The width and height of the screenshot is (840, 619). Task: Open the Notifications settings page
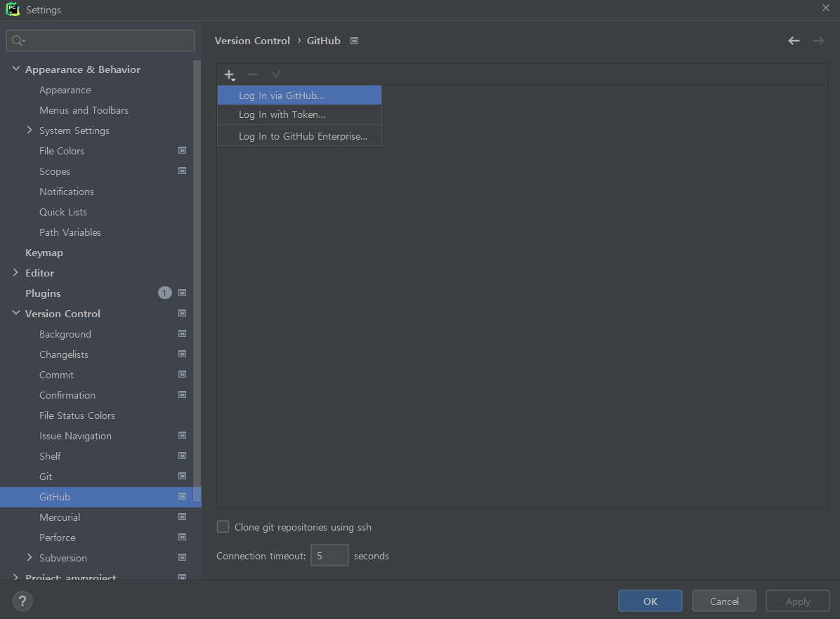[67, 192]
